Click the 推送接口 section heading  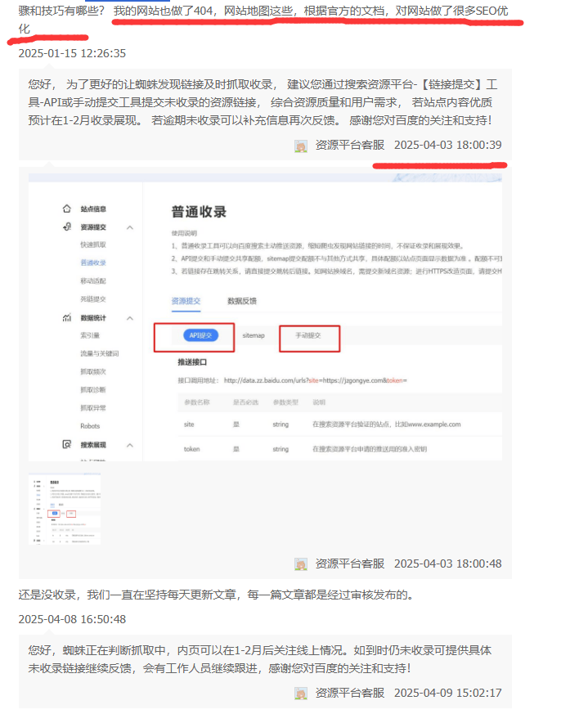[x=192, y=362]
